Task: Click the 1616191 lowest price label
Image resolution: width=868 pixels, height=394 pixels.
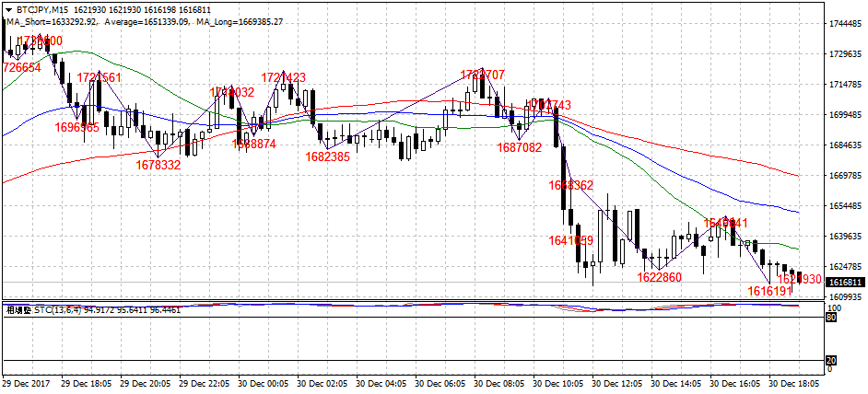Action: point(769,291)
